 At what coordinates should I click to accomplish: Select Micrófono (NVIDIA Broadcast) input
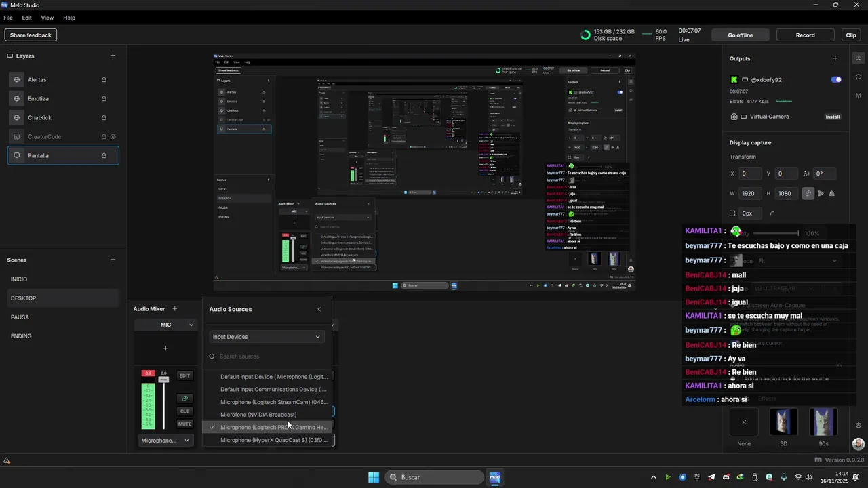(x=269, y=415)
